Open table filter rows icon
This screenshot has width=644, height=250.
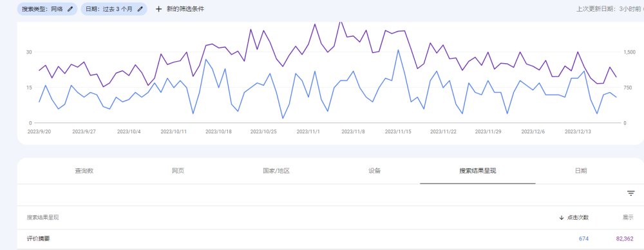[631, 193]
